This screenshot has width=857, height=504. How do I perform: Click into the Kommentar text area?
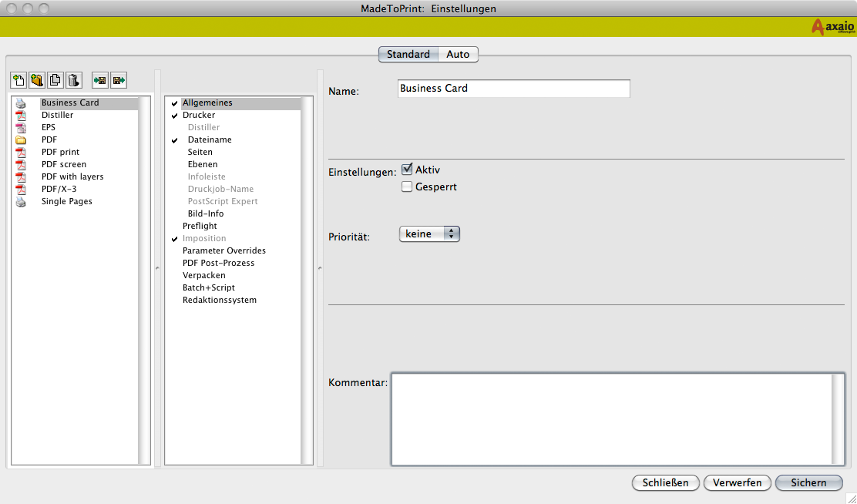(612, 419)
